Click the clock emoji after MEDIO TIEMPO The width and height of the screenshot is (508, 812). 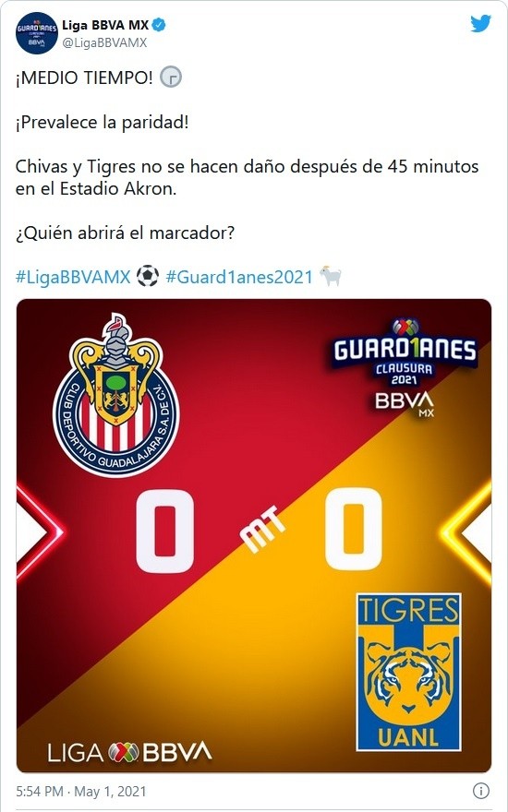pyautogui.click(x=171, y=78)
